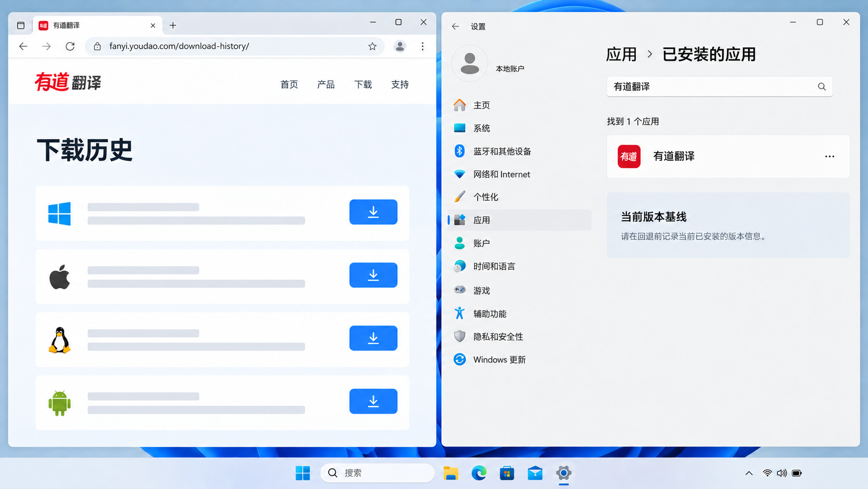Reload the browser page
Screen dimensions: 868x489
(70, 46)
